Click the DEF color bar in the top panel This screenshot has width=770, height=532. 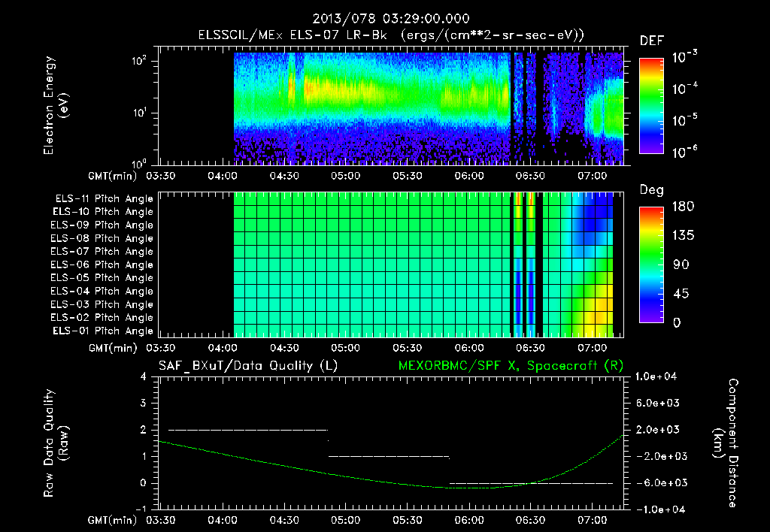(x=651, y=105)
